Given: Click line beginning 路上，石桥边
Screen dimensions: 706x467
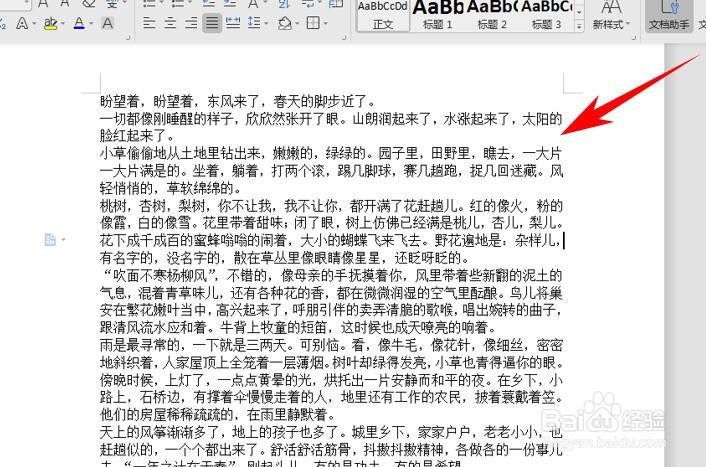Looking at the screenshot, I should (x=331, y=397).
